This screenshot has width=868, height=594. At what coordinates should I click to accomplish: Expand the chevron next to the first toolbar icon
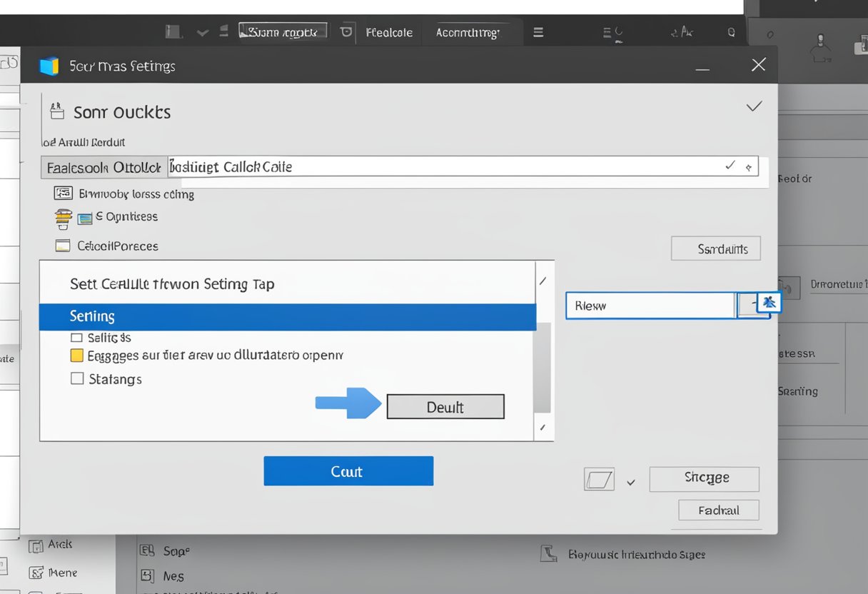pyautogui.click(x=202, y=31)
